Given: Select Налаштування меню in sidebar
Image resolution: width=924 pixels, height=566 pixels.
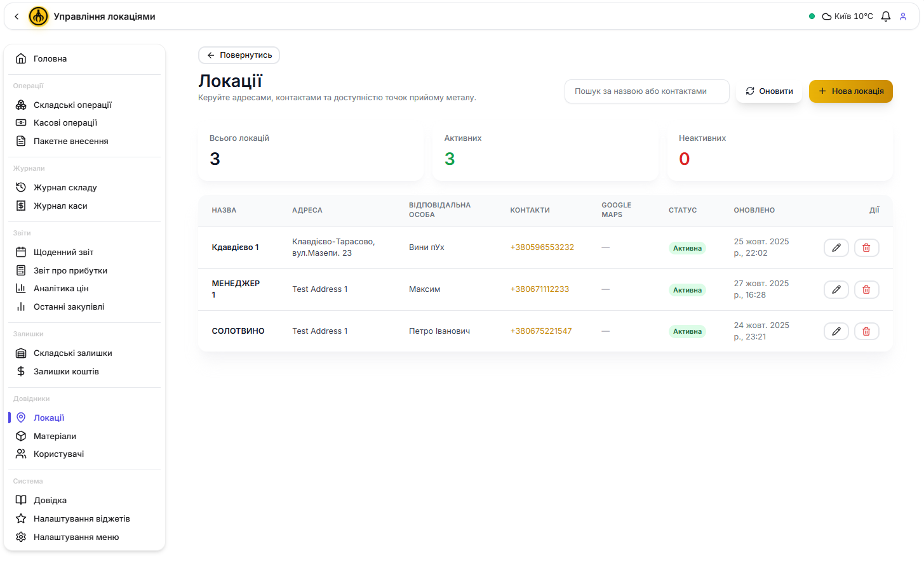Looking at the screenshot, I should pyautogui.click(x=76, y=537).
